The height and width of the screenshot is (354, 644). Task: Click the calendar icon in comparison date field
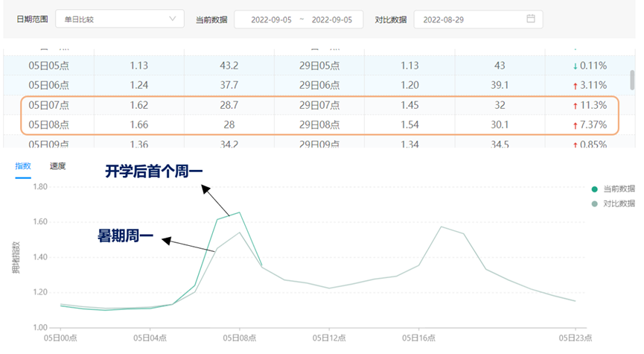coord(531,19)
